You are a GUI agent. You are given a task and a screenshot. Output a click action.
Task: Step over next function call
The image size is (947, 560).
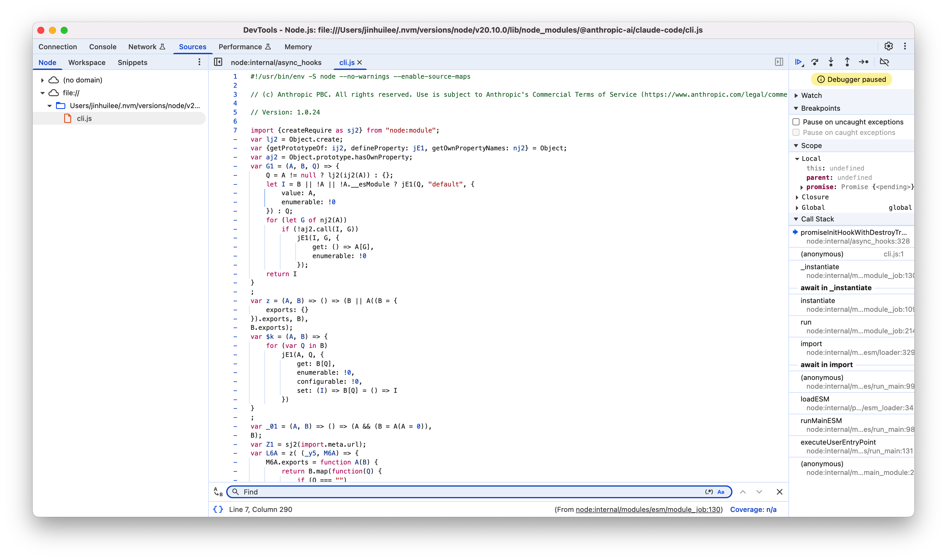coord(815,62)
